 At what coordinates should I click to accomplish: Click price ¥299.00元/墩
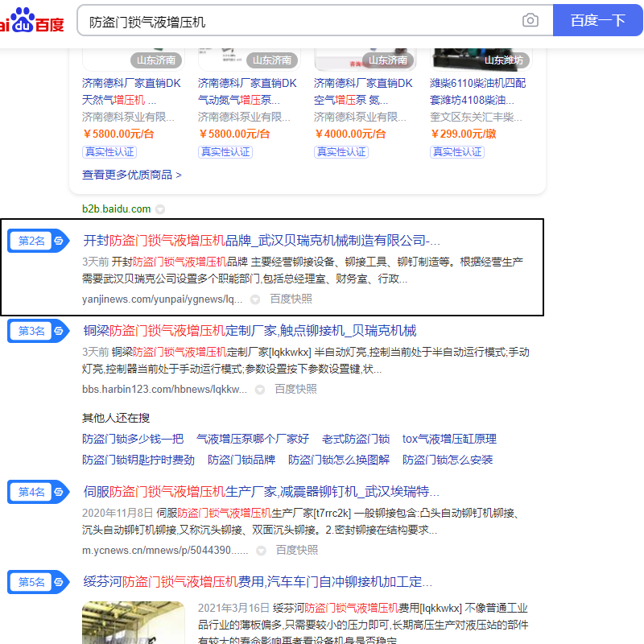[464, 134]
